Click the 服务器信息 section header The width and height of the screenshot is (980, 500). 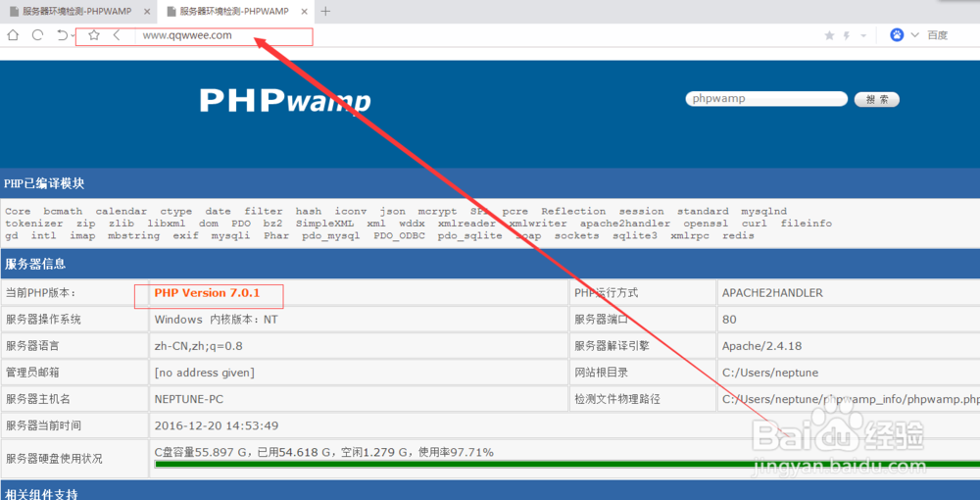click(x=490, y=264)
